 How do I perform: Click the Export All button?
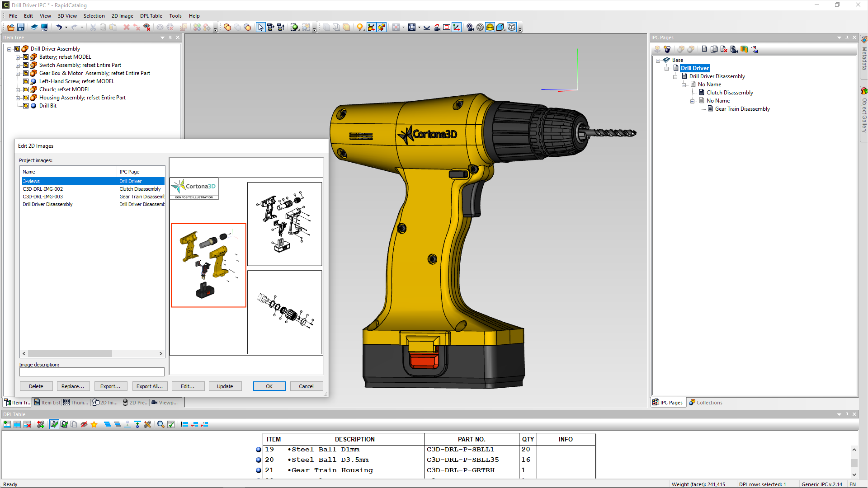150,386
